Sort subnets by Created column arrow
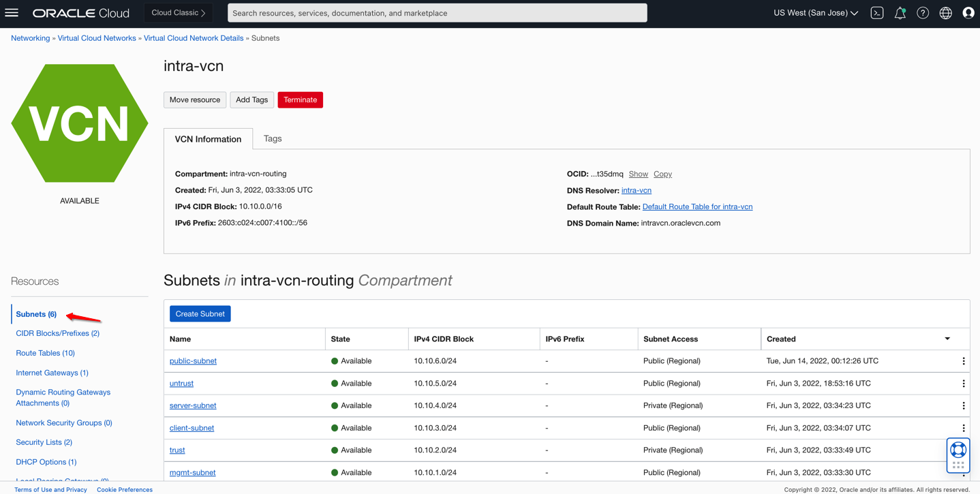980x494 pixels. click(947, 339)
